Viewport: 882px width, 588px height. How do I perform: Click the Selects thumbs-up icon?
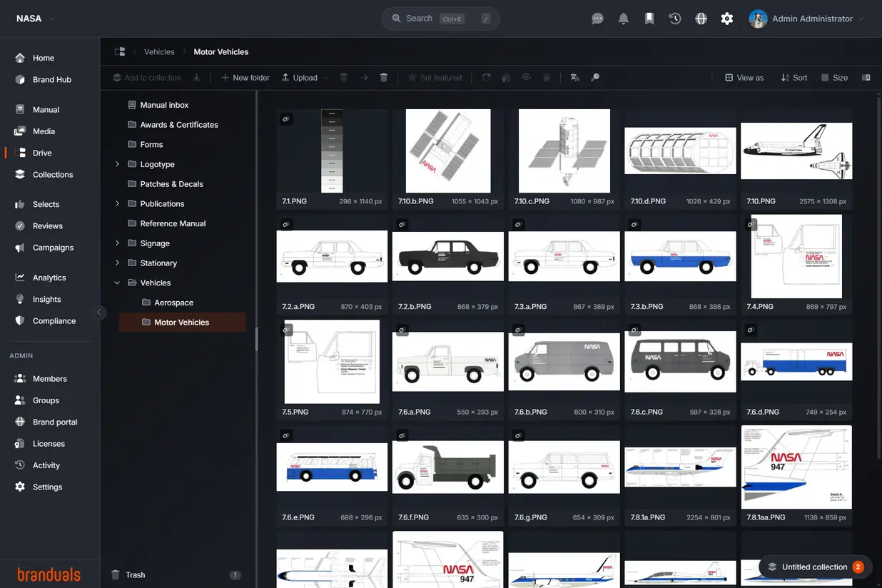point(20,204)
